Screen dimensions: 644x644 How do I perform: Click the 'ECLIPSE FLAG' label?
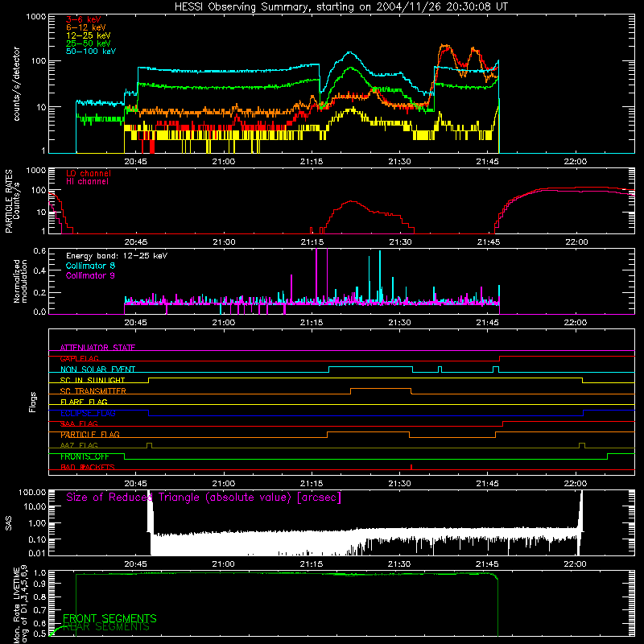pyautogui.click(x=88, y=413)
